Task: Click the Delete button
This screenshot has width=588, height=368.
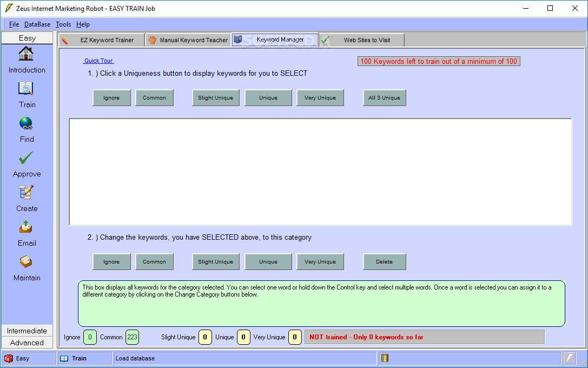Action: click(385, 261)
